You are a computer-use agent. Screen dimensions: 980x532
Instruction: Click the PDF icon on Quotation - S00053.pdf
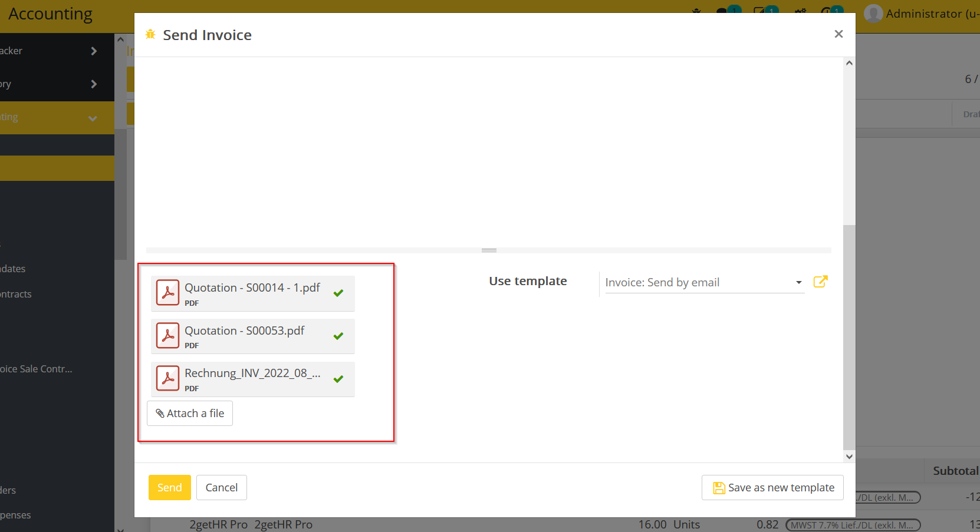[168, 335]
